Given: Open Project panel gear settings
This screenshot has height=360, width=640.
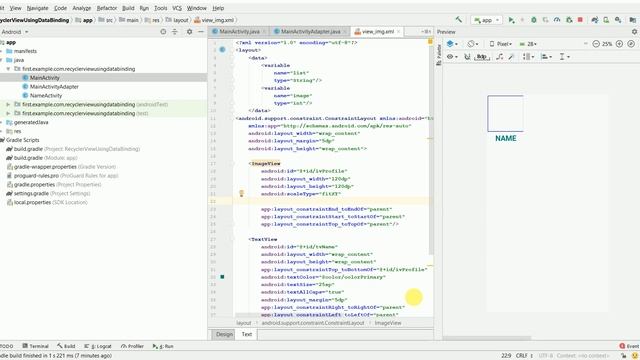Looking at the screenshot, I should tap(189, 31).
